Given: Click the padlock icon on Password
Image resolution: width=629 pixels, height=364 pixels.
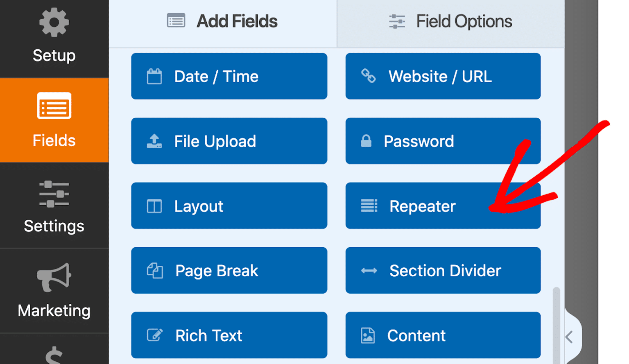Looking at the screenshot, I should 367,141.
